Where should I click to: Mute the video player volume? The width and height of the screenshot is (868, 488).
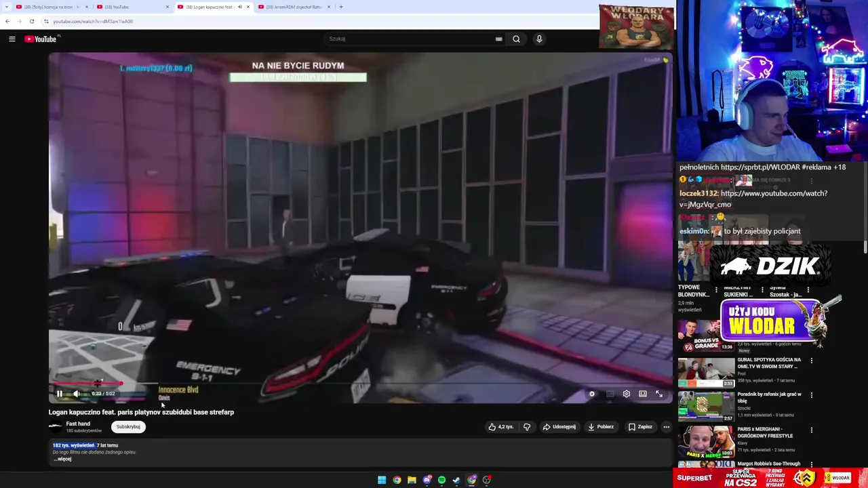(77, 394)
